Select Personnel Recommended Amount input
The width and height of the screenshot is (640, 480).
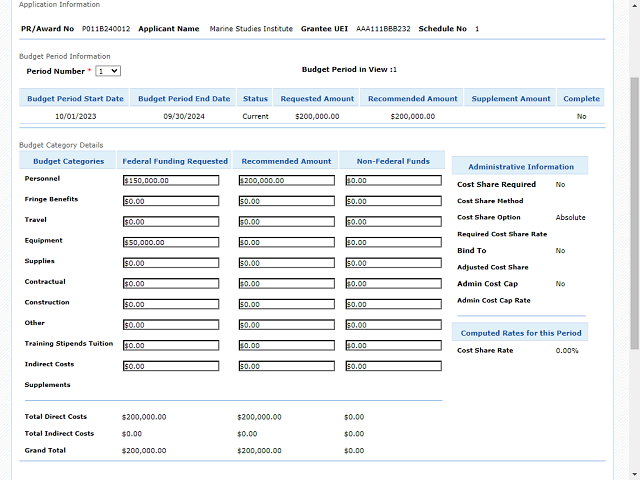pyautogui.click(x=286, y=181)
